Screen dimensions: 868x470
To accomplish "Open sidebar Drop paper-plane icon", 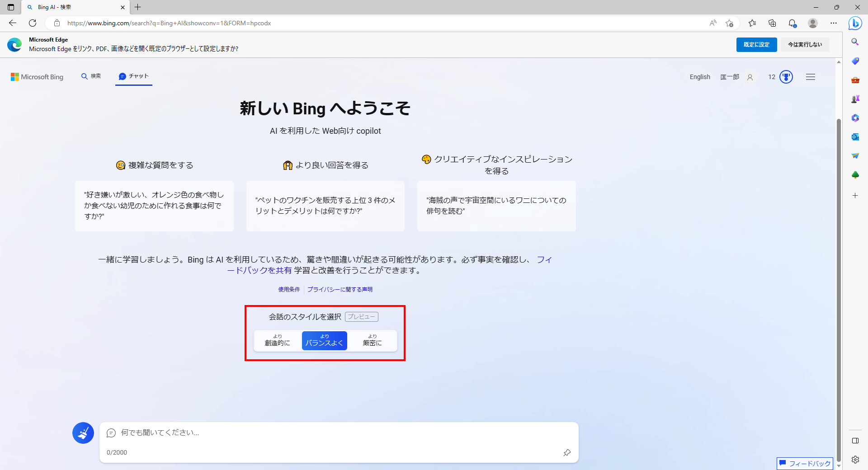I will click(x=855, y=156).
